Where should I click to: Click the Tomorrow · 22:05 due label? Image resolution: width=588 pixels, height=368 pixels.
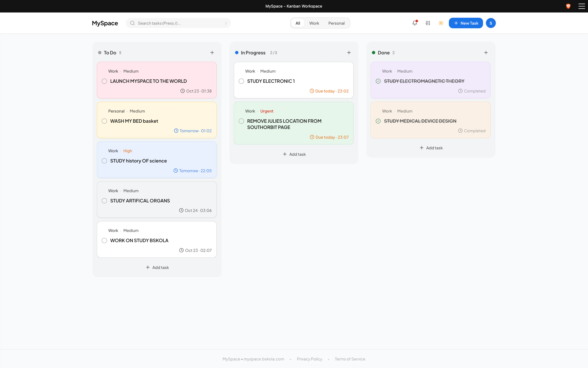tap(195, 171)
